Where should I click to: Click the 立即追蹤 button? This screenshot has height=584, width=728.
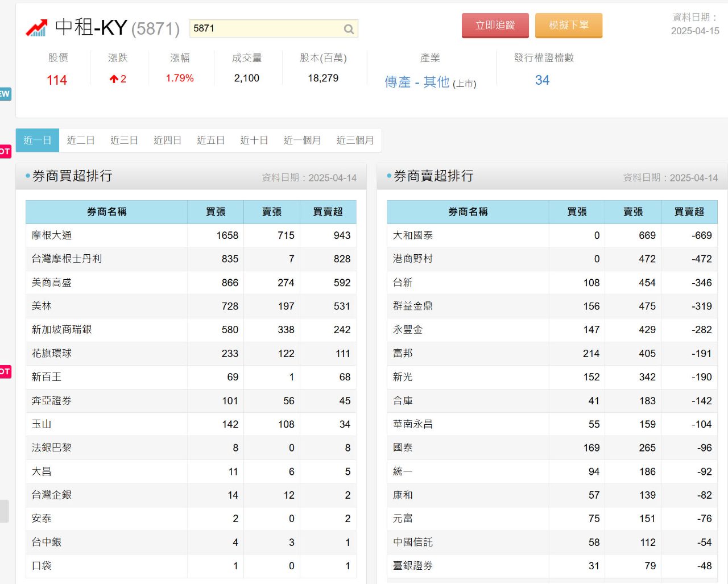click(x=495, y=26)
